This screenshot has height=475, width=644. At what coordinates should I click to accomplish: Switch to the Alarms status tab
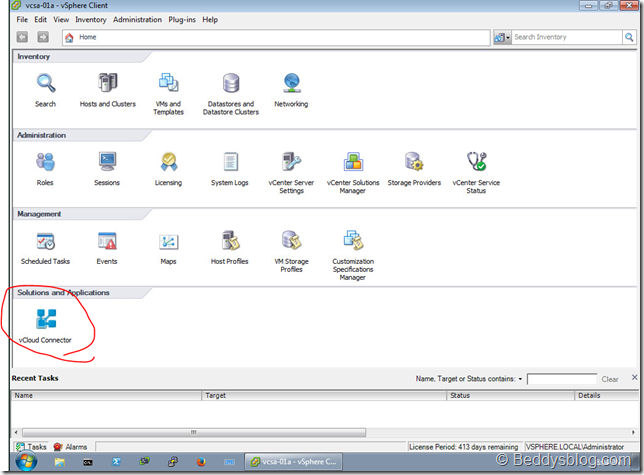[x=71, y=447]
